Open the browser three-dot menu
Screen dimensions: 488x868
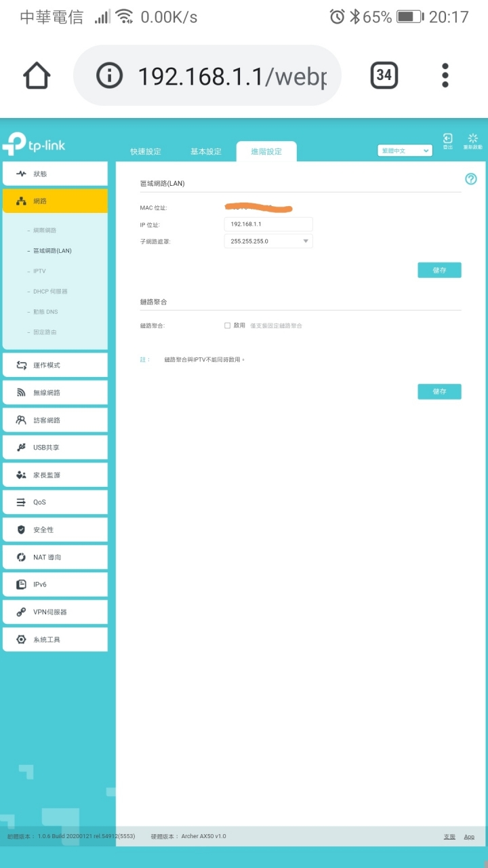(x=445, y=75)
